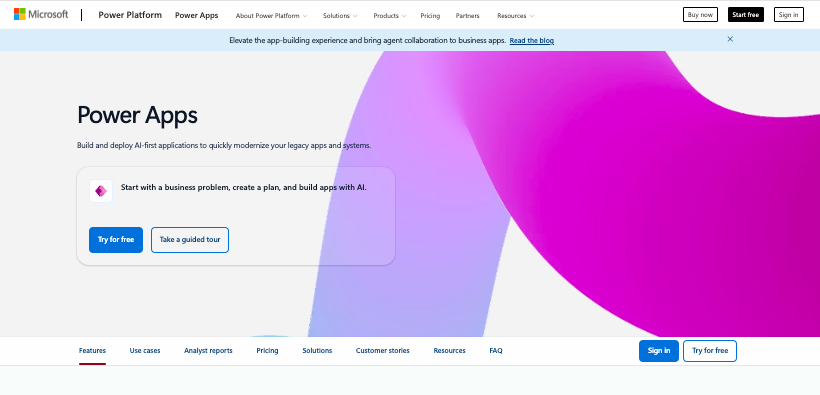The image size is (820, 395).
Task: Switch to the Use cases tab
Action: coord(145,351)
